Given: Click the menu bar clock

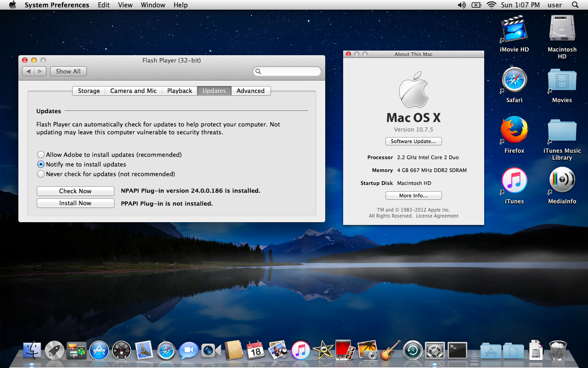Looking at the screenshot, I should coord(520,5).
